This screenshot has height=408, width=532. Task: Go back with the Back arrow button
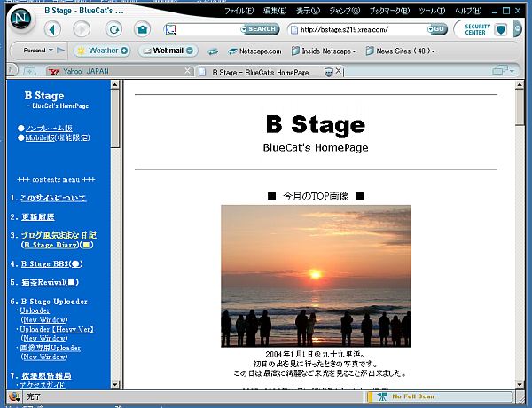coord(52,29)
